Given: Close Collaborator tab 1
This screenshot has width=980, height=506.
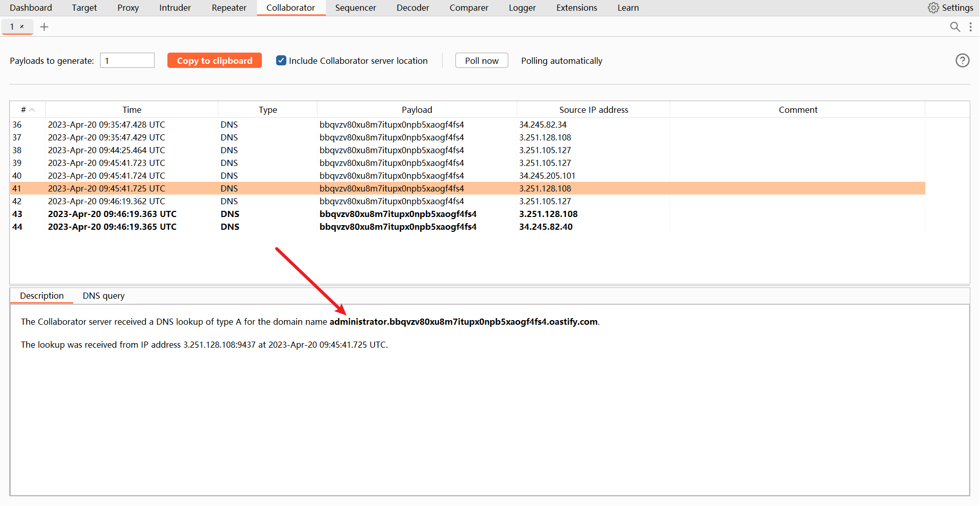Looking at the screenshot, I should [x=22, y=27].
